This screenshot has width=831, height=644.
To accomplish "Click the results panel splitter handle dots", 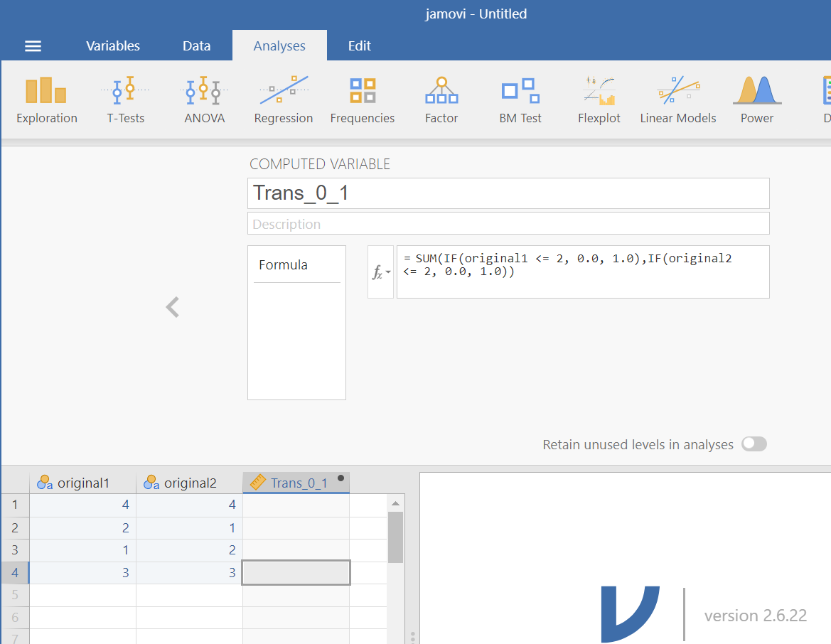I will [413, 637].
